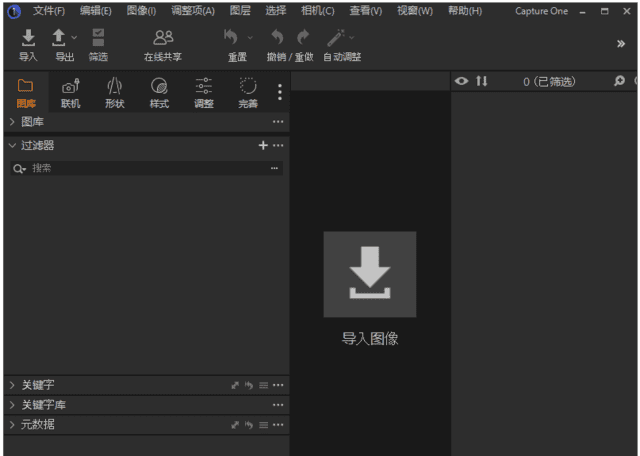Toggle the browser eye visibility icon
640x456 pixels.
point(462,81)
